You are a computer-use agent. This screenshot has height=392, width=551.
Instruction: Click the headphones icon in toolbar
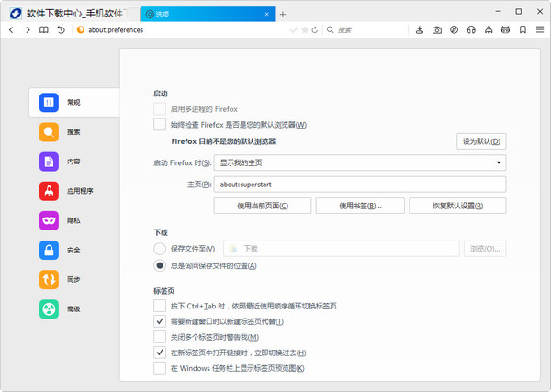(x=471, y=30)
